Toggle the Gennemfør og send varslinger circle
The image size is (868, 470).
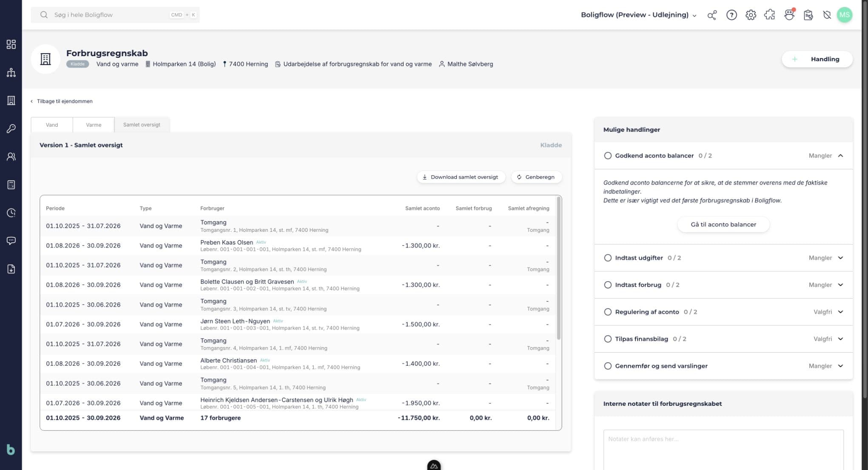pos(608,366)
